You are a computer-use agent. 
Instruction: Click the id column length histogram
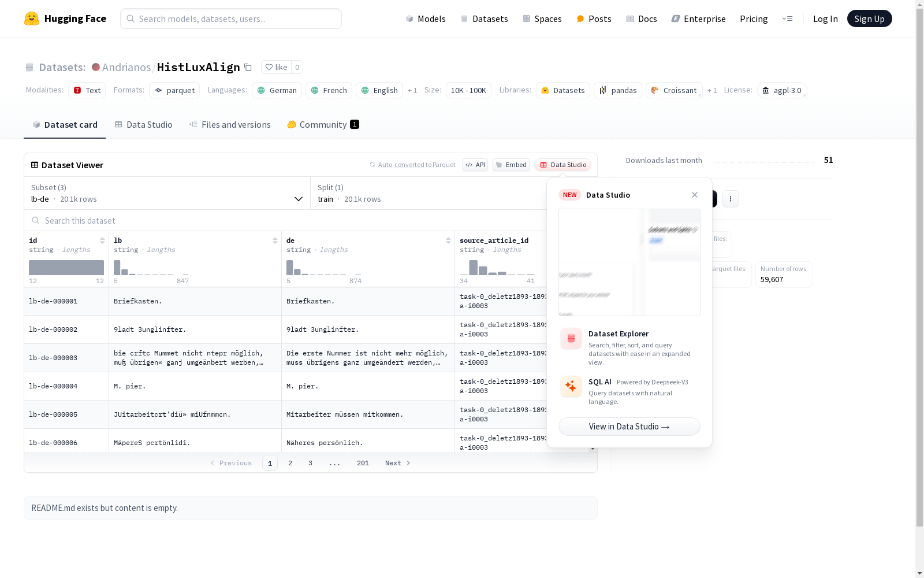[x=66, y=268]
